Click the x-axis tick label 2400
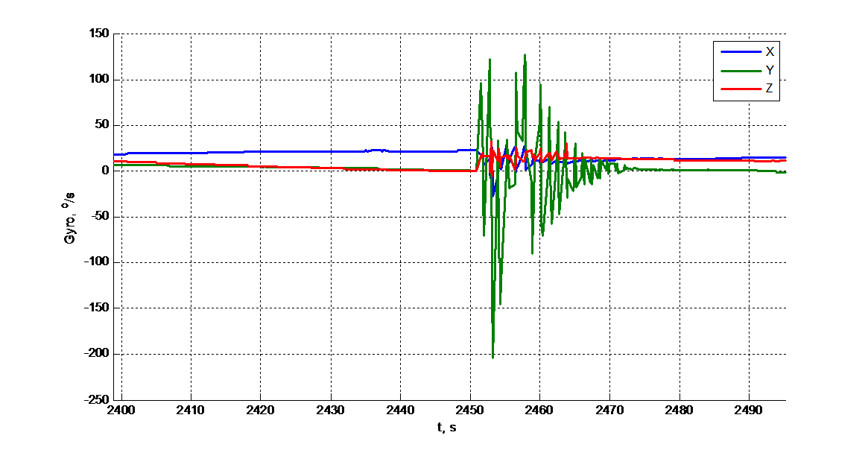The width and height of the screenshot is (868, 450). coord(121,411)
